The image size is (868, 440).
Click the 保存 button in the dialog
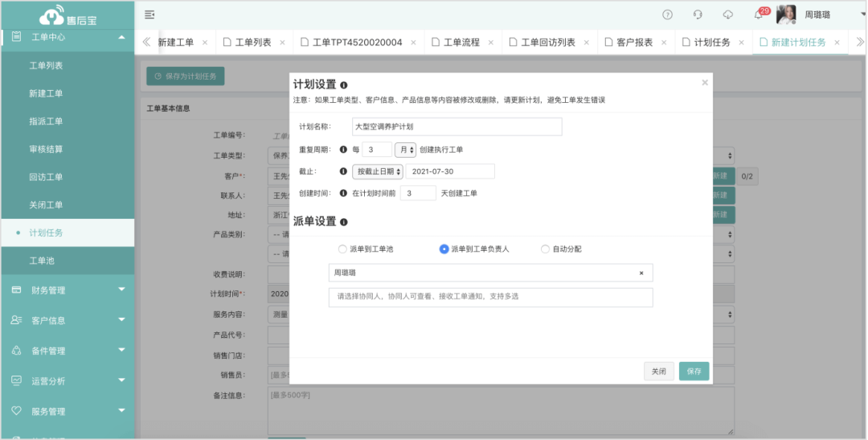[694, 372]
